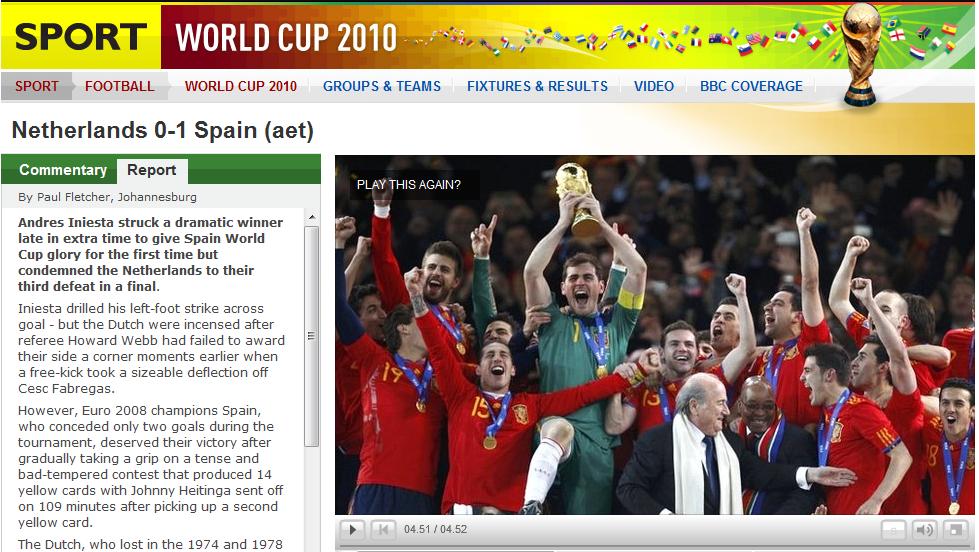Select the Report tab
The height and width of the screenshot is (552, 979).
click(x=152, y=170)
